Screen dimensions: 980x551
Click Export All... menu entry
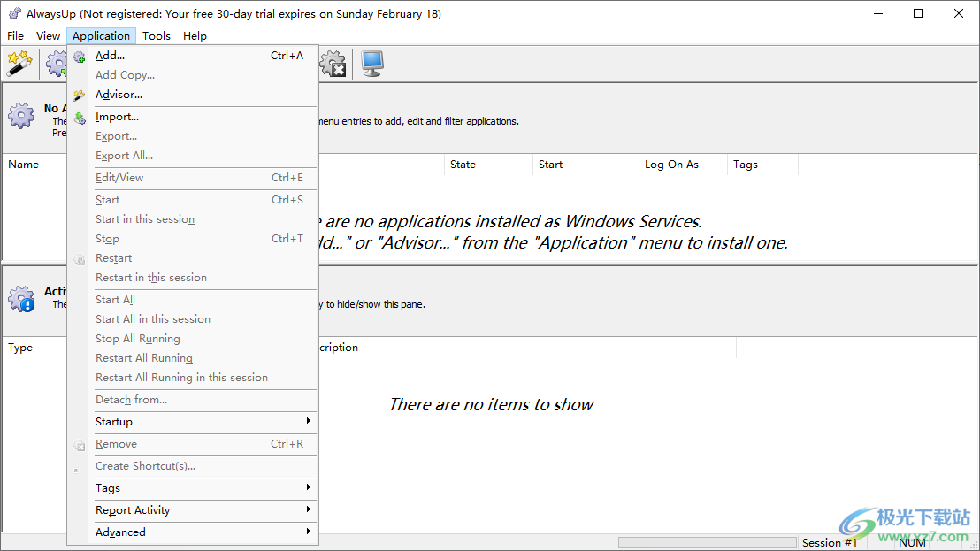pos(193,156)
